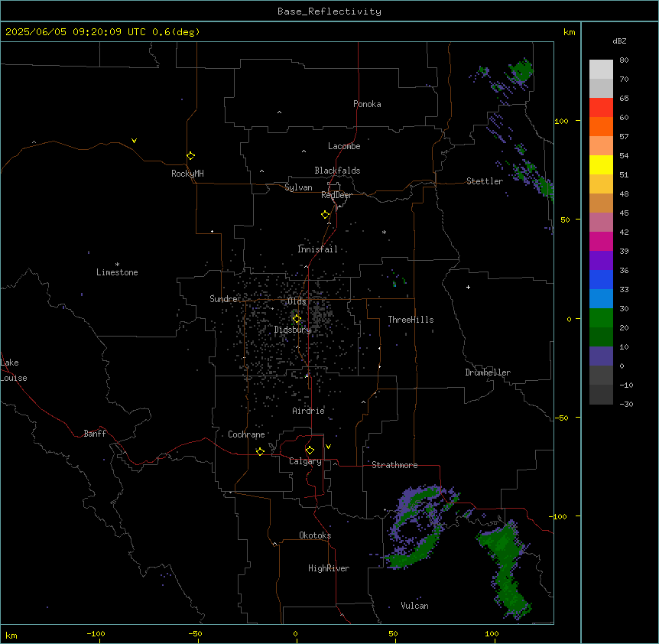Click the RockyMH label
The image size is (659, 644).
(x=187, y=174)
